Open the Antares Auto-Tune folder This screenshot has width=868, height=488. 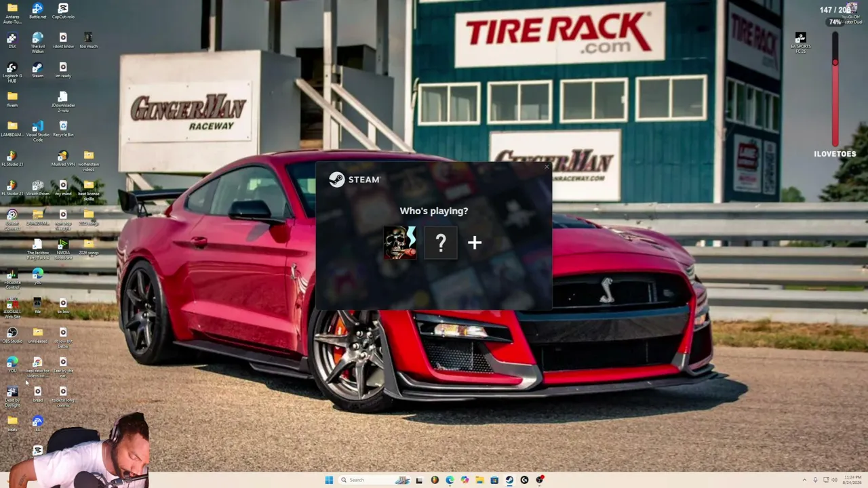tap(12, 12)
